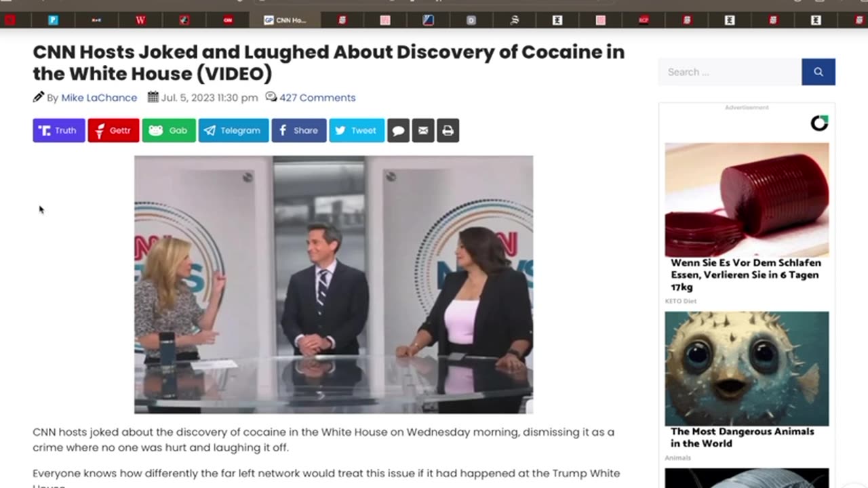Switch to the RCP browser tab
This screenshot has width=868, height=488.
click(644, 20)
